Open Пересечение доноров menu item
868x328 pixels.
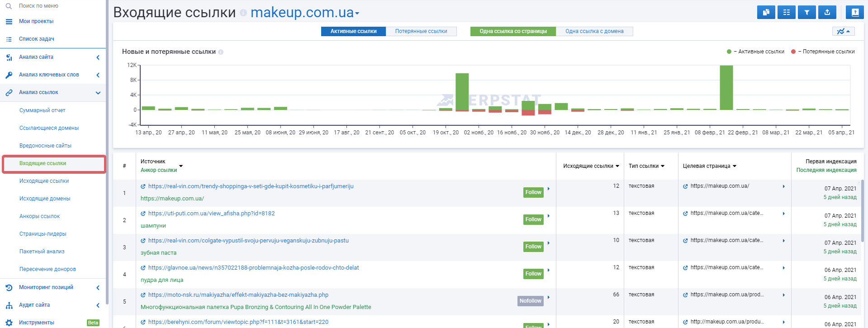click(x=47, y=269)
